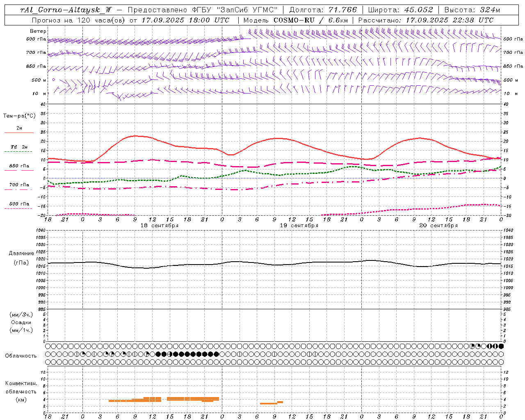Click the Модель COSMO-RU / 6.6км label
Viewport: 525px width, 420px height.
point(295,20)
